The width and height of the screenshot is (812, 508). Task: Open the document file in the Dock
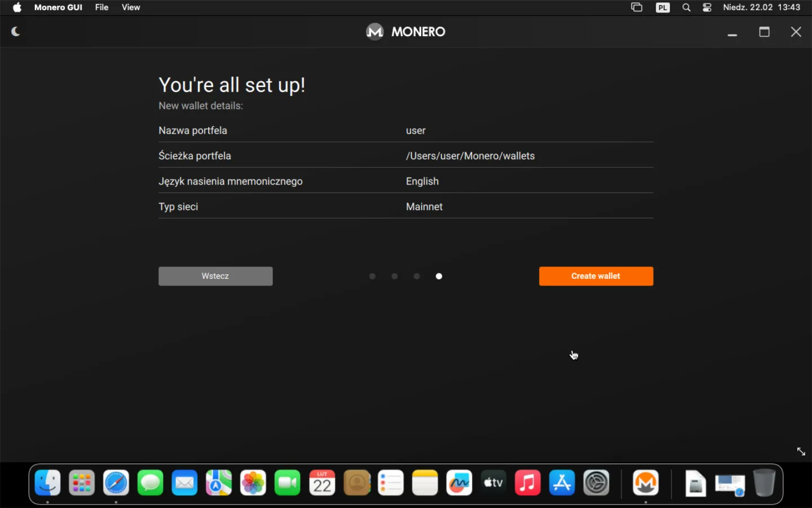tap(695, 484)
